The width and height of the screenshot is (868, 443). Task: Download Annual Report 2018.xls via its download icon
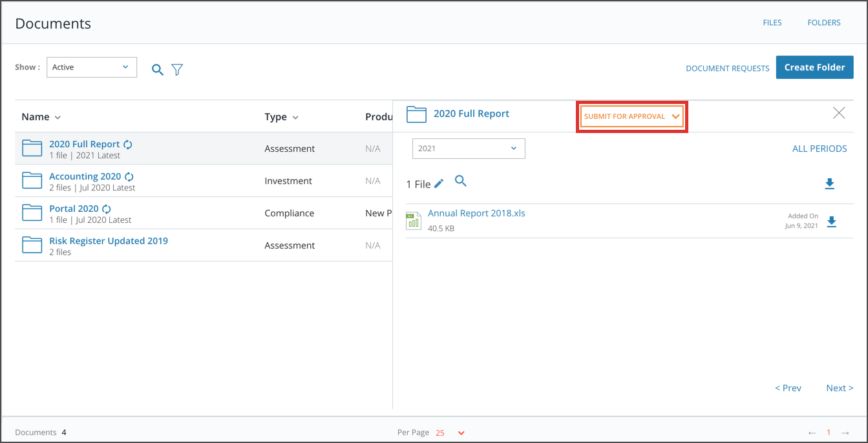tap(832, 222)
